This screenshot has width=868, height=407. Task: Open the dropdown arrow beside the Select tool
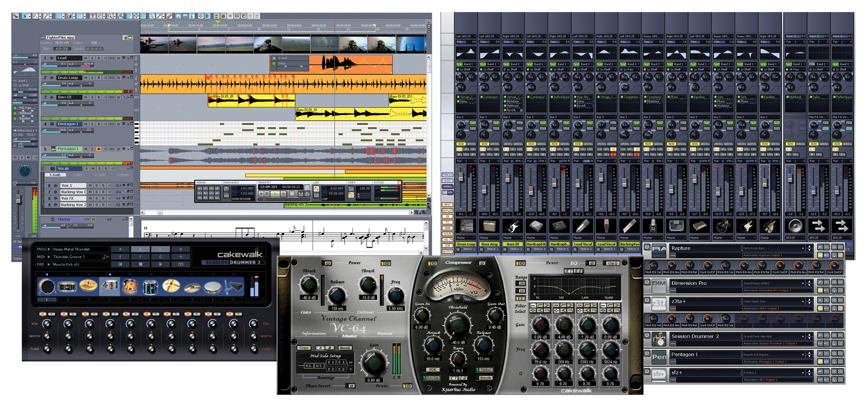29,16
